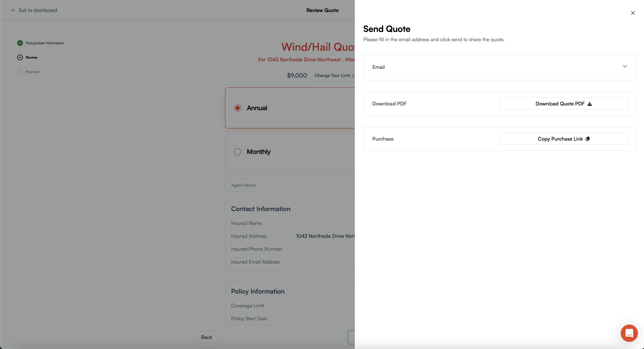Go to Policyholder Information step

45,43
